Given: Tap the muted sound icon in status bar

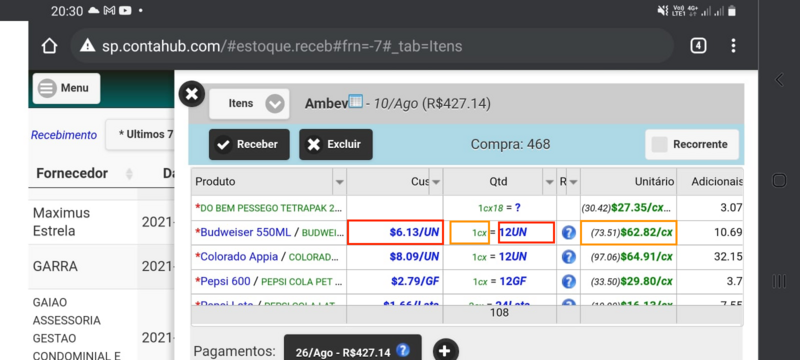Looking at the screenshot, I should pyautogui.click(x=663, y=11).
